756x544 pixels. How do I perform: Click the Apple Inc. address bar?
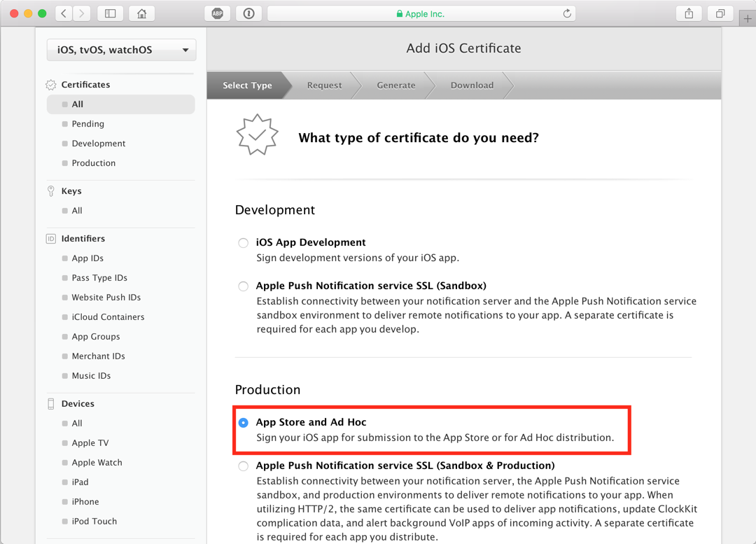421,13
